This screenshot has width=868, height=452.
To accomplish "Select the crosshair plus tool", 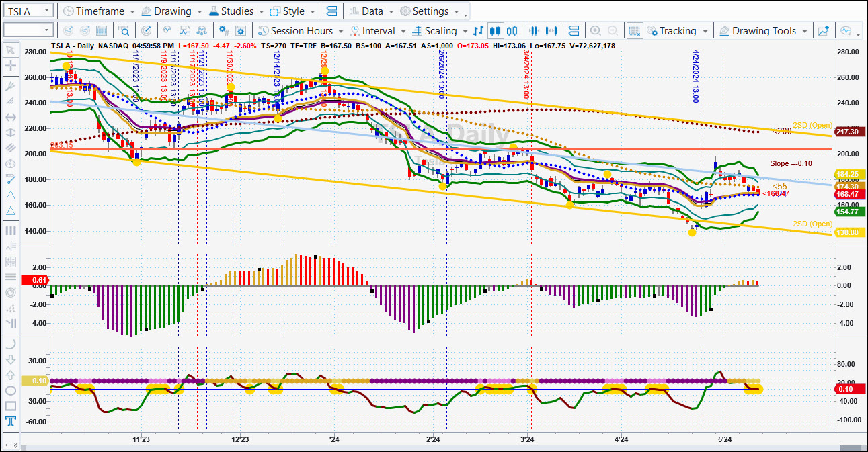I will click(x=10, y=66).
